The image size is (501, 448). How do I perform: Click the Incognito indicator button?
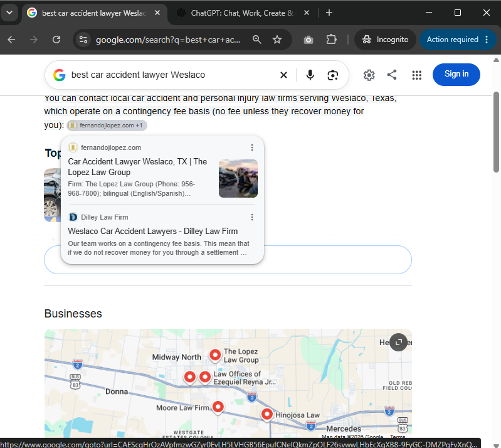point(385,40)
